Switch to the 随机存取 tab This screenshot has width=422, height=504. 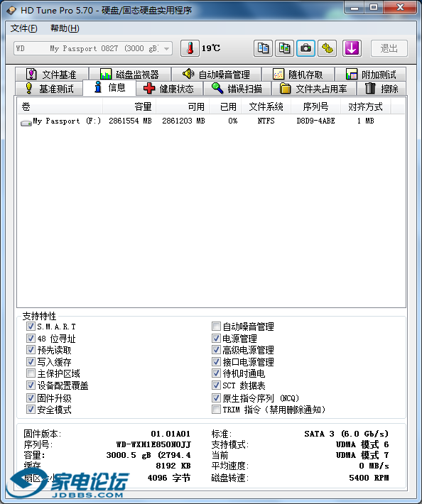tap(298, 75)
